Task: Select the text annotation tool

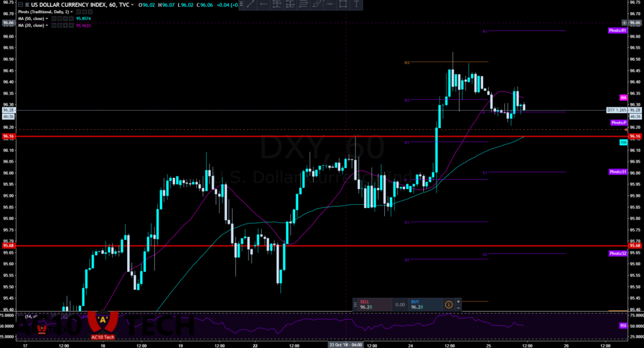Action: 357,4
